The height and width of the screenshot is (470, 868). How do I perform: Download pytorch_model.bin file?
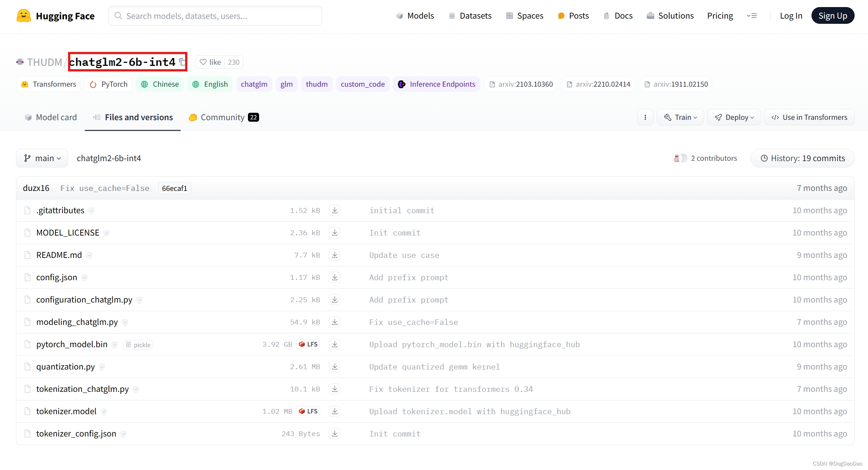[335, 344]
